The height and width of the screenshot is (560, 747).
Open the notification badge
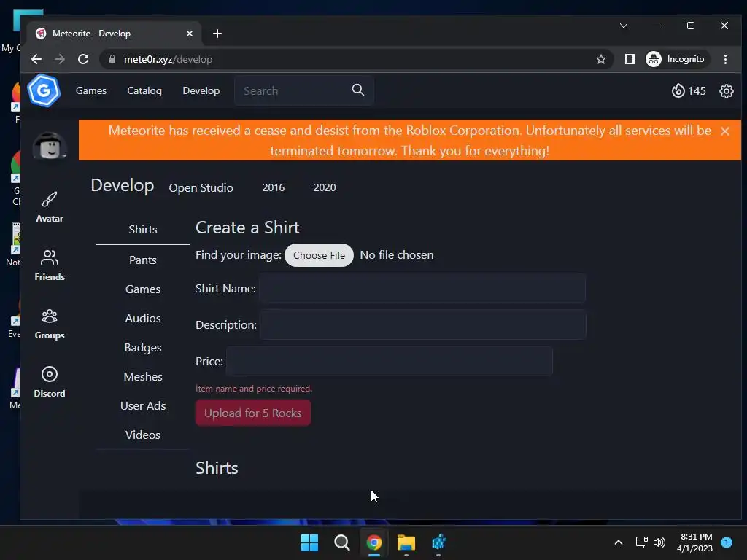pos(727,542)
